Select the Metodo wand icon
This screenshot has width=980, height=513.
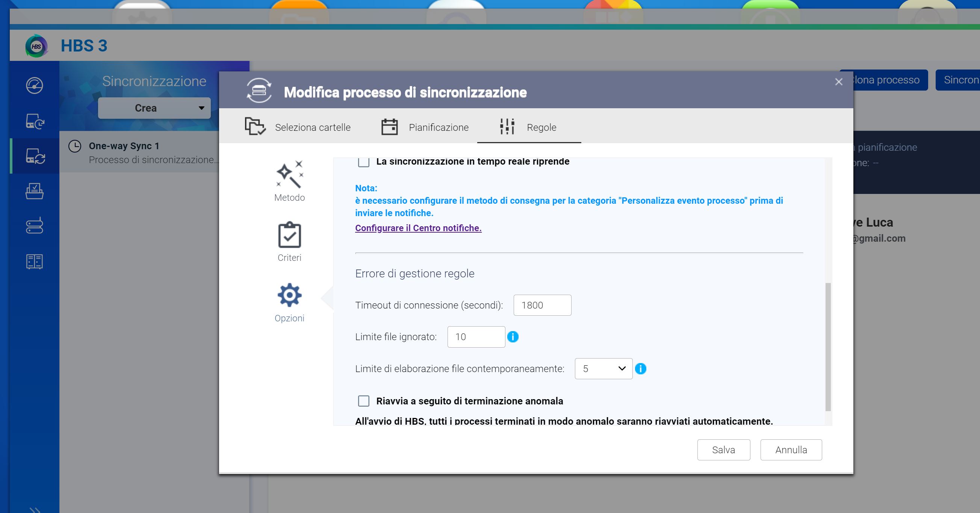289,175
